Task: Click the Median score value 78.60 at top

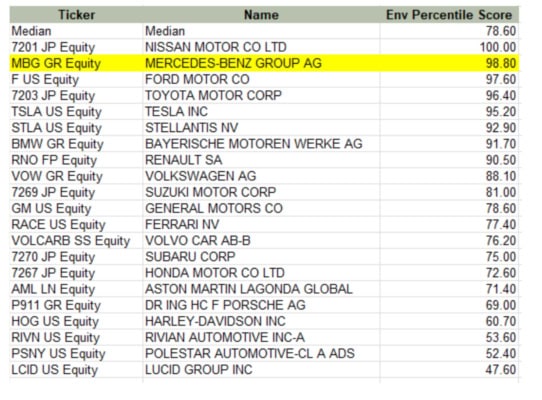Action: tap(449, 31)
